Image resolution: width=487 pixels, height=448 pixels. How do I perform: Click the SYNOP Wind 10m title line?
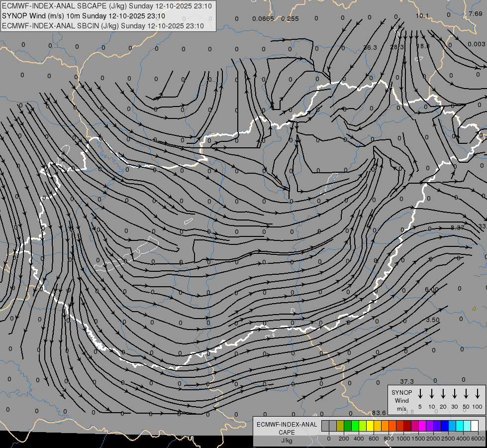[83, 16]
